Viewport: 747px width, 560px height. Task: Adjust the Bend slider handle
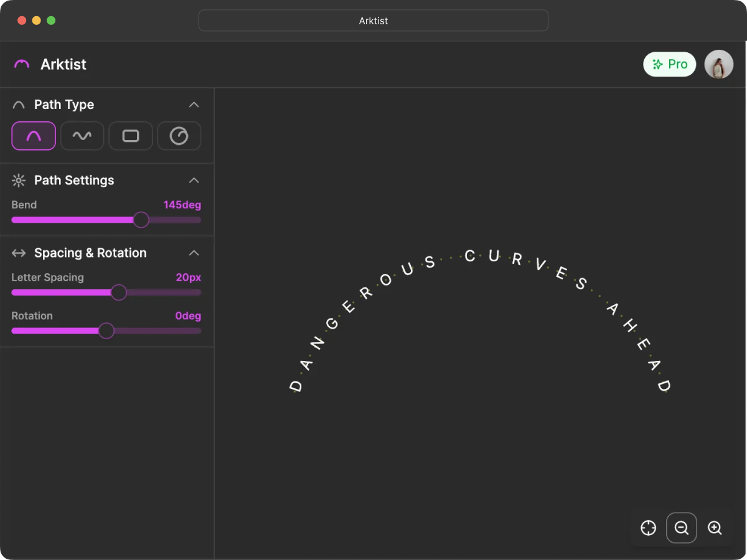tap(141, 220)
